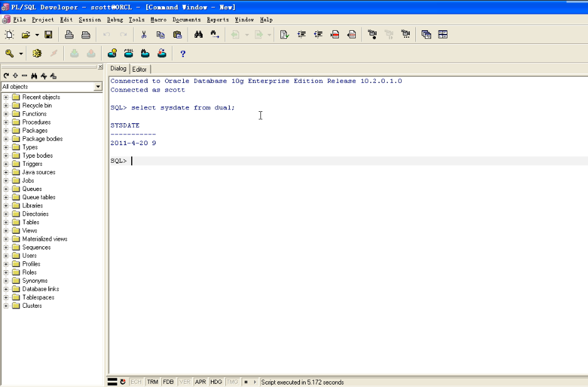588x387 pixels.
Task: Select the Recycle bin tree item
Action: [37, 106]
